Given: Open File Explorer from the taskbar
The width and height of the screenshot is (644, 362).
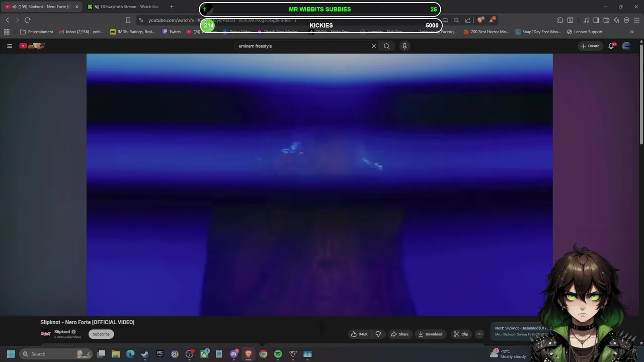Looking at the screenshot, I should [x=116, y=354].
